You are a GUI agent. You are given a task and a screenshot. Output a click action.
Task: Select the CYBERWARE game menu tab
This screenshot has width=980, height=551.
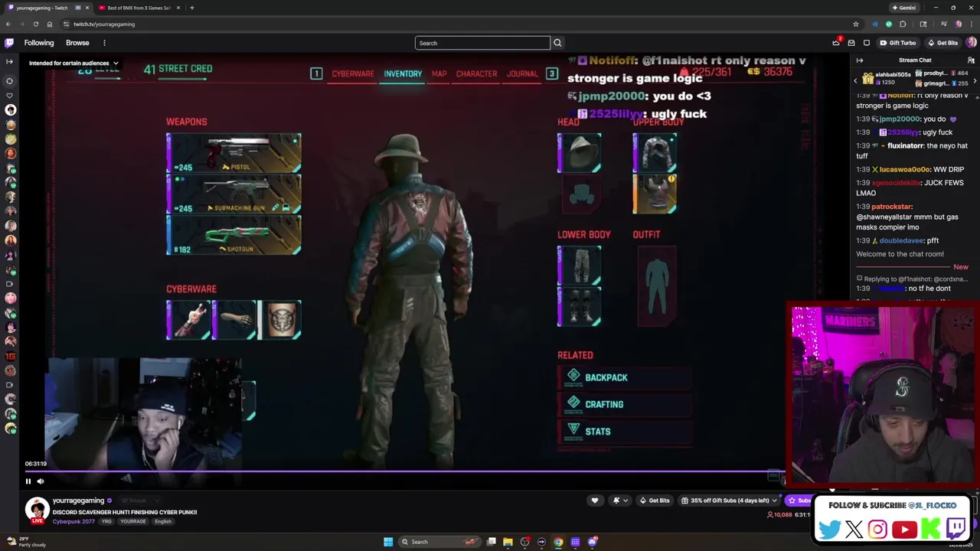(x=353, y=73)
